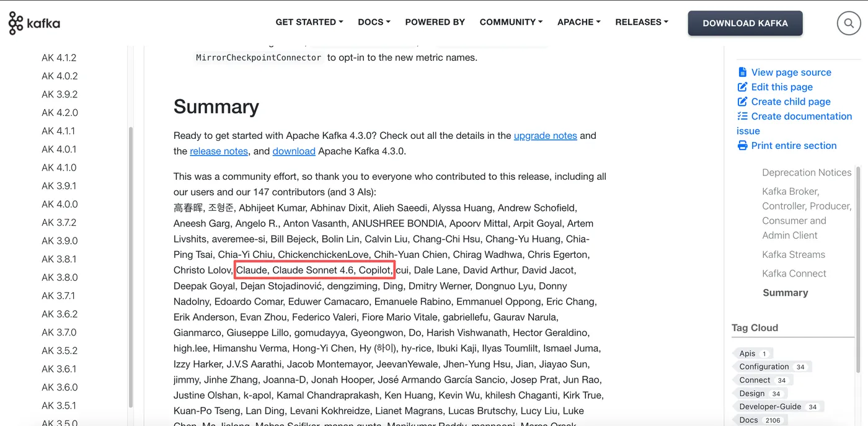Select the Create documentation issue checklist icon

point(742,116)
